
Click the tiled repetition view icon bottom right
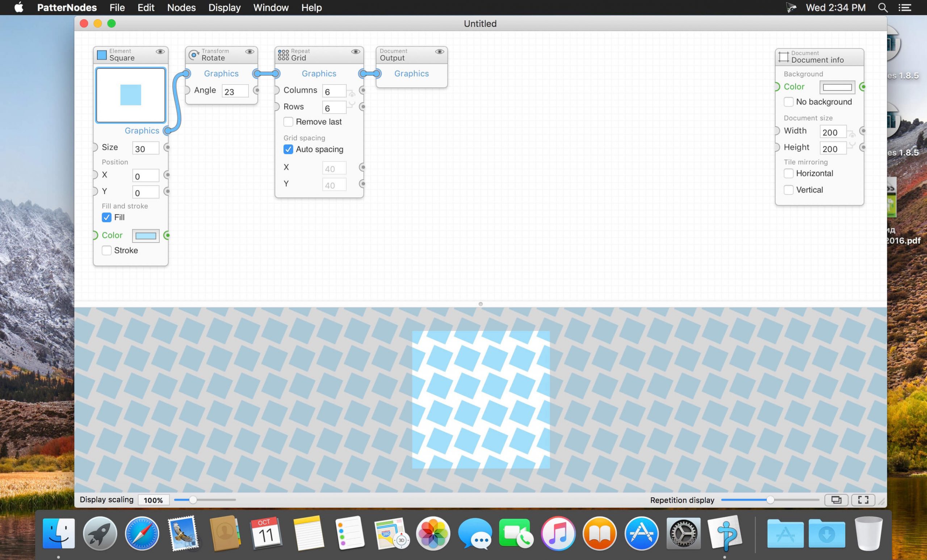coord(837,500)
